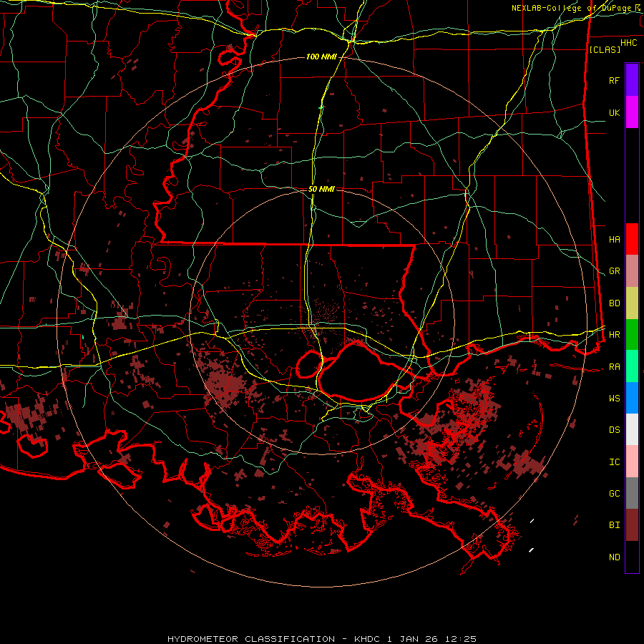This screenshot has width=644, height=644.
Task: Click the UK legend label
Action: click(x=614, y=112)
